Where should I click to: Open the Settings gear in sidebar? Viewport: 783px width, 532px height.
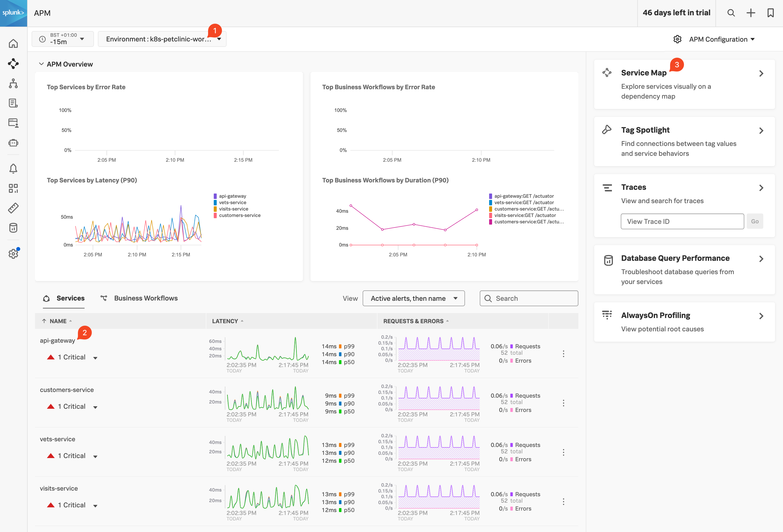[13, 253]
